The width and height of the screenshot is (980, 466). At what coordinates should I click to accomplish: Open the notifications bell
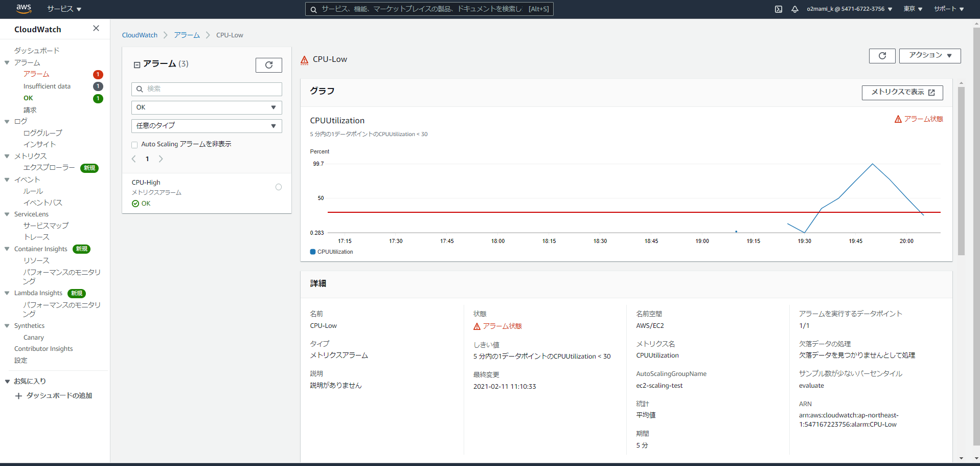(x=795, y=9)
